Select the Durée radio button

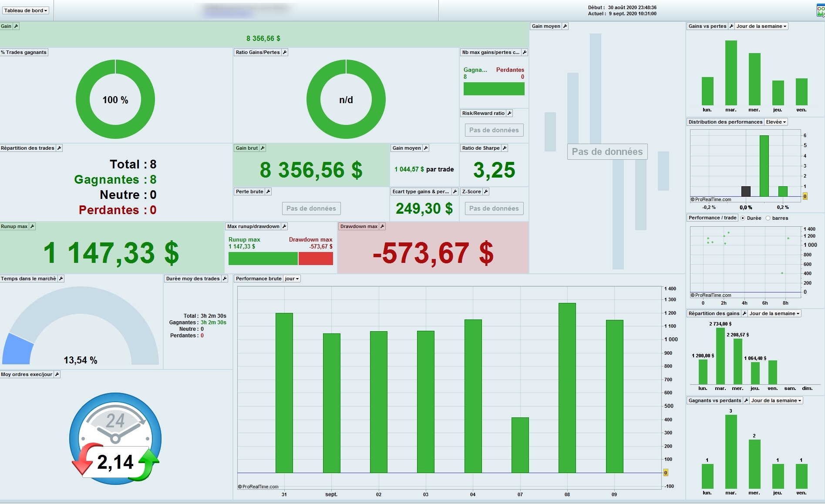pyautogui.click(x=743, y=218)
